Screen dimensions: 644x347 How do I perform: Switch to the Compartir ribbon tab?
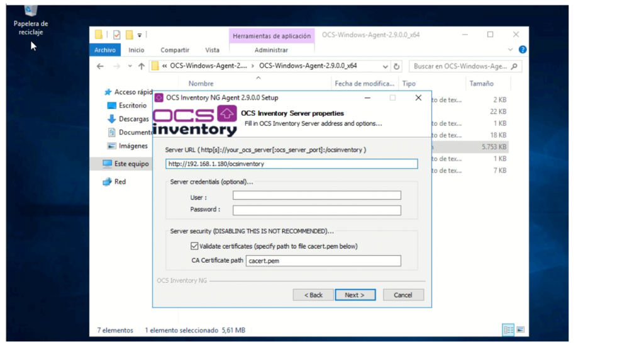[x=175, y=50]
